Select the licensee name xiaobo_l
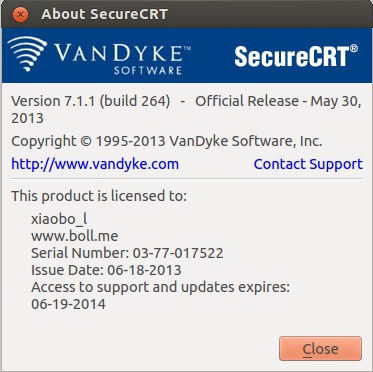The height and width of the screenshot is (372, 373). tap(59, 219)
